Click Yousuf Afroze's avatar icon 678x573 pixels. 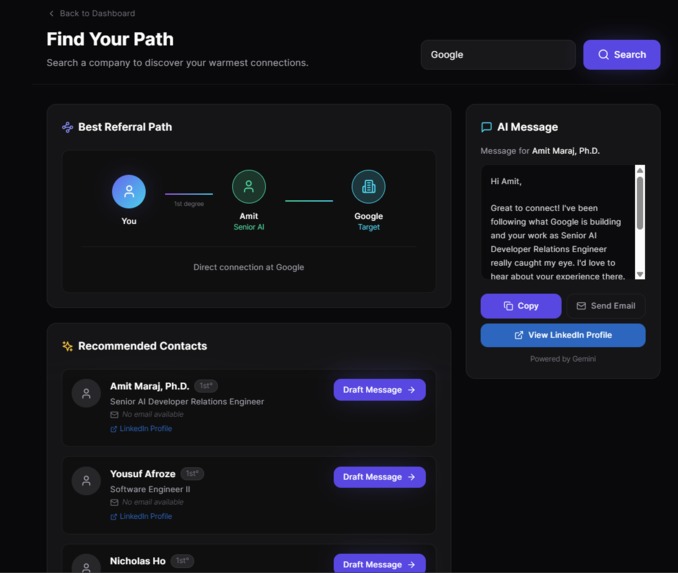pos(86,481)
